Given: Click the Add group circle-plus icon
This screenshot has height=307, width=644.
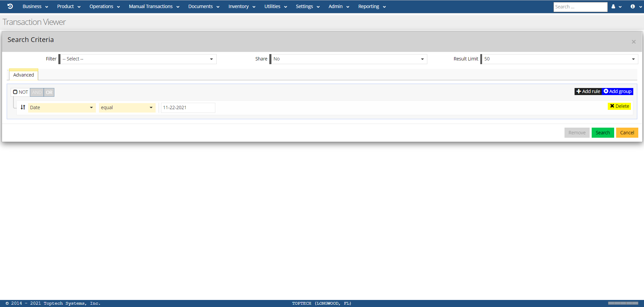Looking at the screenshot, I should coord(606,91).
